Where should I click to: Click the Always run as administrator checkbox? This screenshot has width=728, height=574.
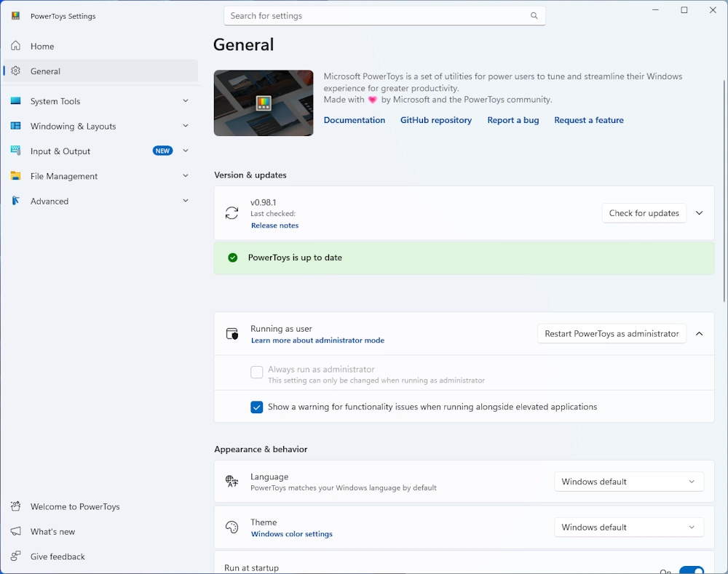point(257,372)
